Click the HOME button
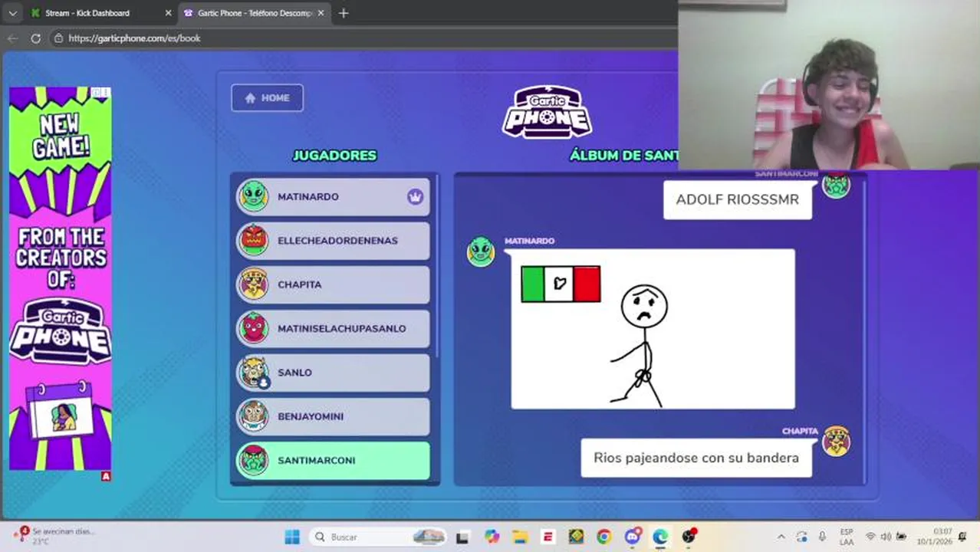980x552 pixels. point(267,98)
